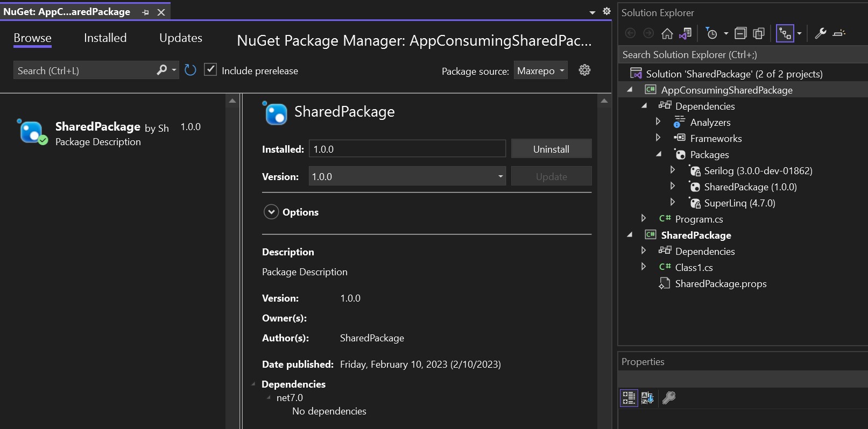Select SharedPackage project node
The image size is (868, 429).
pyautogui.click(x=696, y=235)
